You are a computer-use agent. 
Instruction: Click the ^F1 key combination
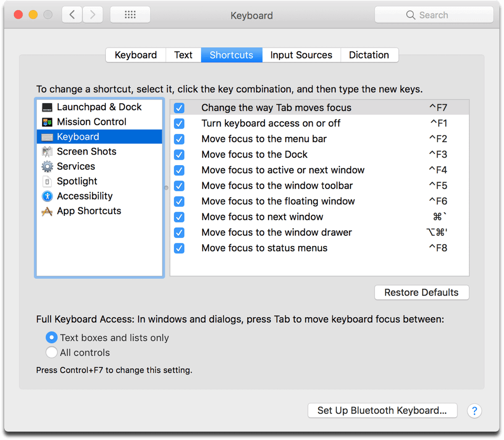pyautogui.click(x=439, y=124)
